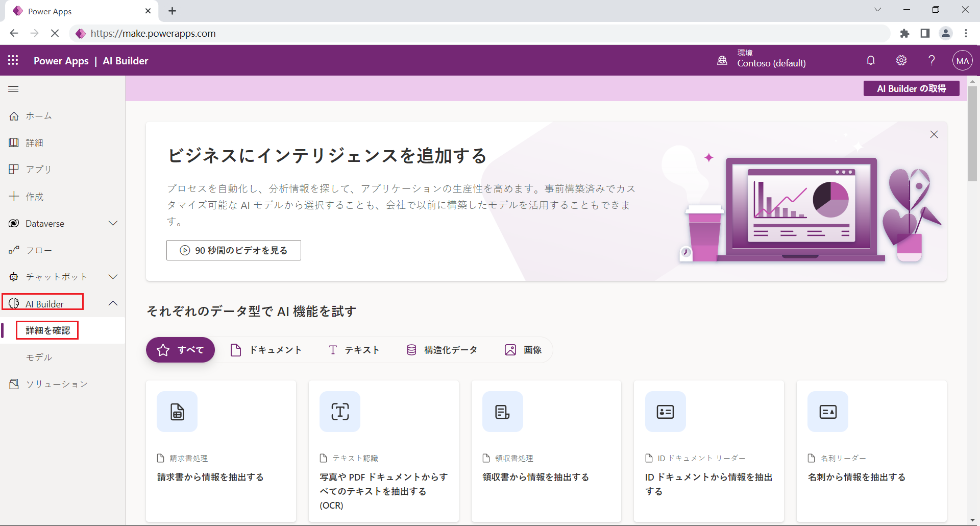Click ID ドキュメントから情報を抽出する title
Screen dimensions: 980x526
click(709, 484)
